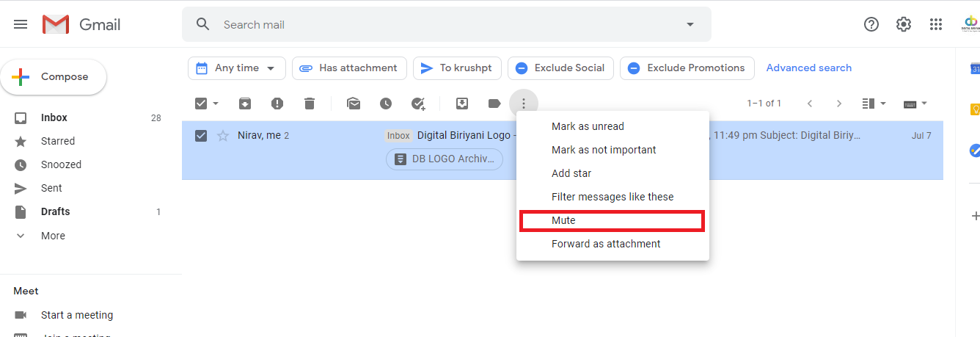Report the selected conversation as spam

click(277, 104)
